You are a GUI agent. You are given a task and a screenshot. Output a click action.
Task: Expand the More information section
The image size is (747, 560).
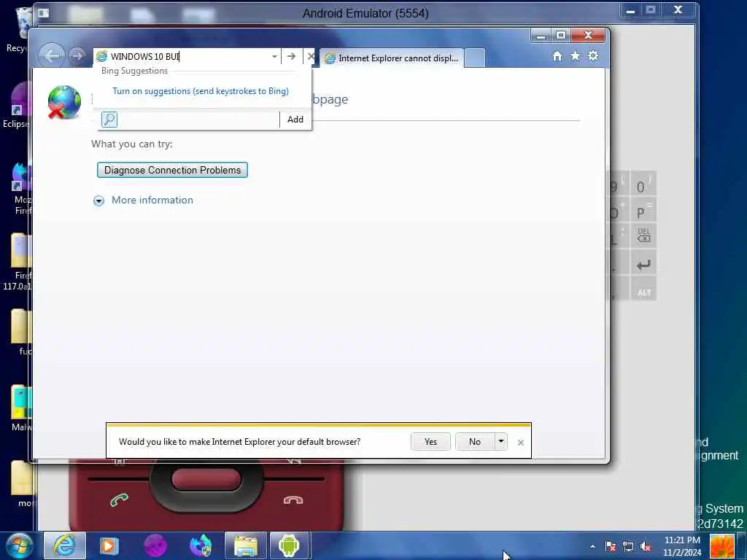(144, 200)
